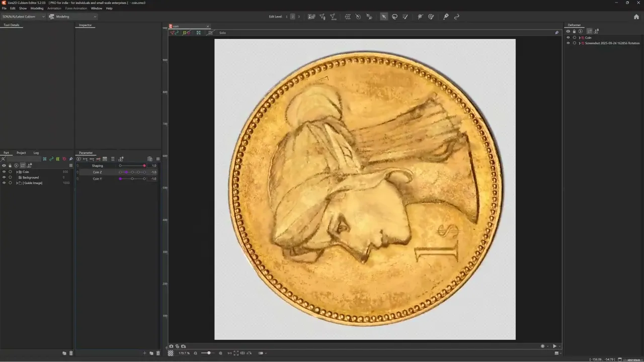Select the brush selection tool
The width and height of the screenshot is (644, 362).
click(405, 17)
